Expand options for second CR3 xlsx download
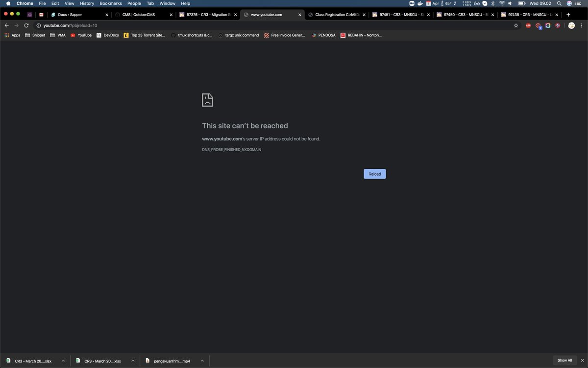Screen dimensions: 588x368 [133, 361]
